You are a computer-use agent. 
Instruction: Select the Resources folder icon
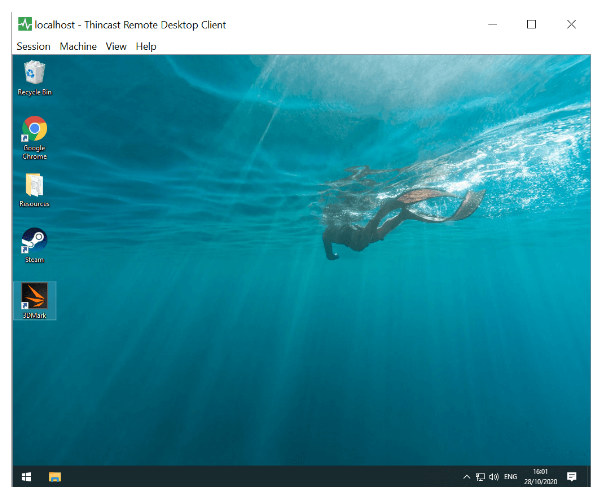click(x=35, y=190)
